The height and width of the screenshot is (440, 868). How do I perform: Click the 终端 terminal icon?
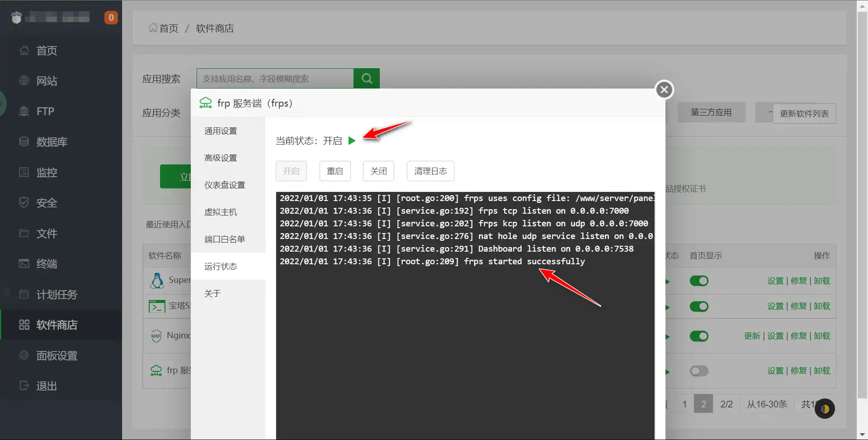(24, 263)
